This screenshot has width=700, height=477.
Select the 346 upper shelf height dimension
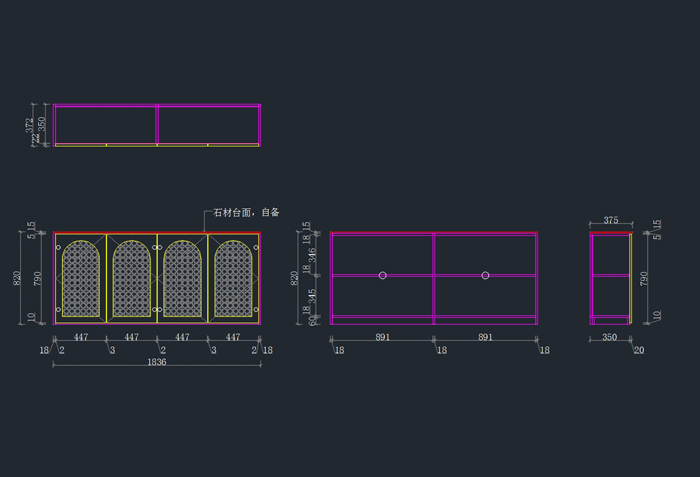point(312,255)
